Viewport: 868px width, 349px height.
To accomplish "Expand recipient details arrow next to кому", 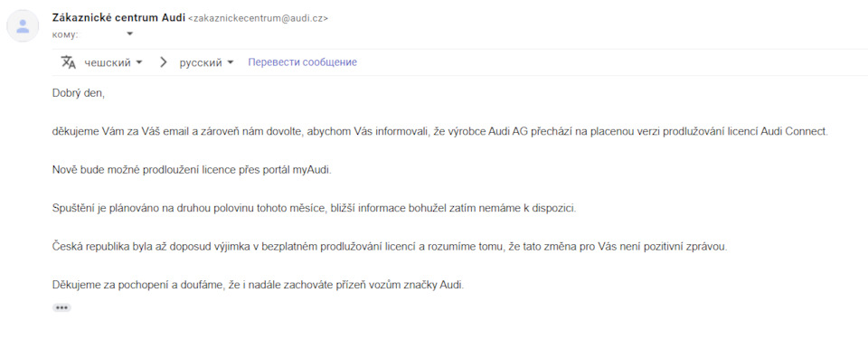I will point(130,33).
